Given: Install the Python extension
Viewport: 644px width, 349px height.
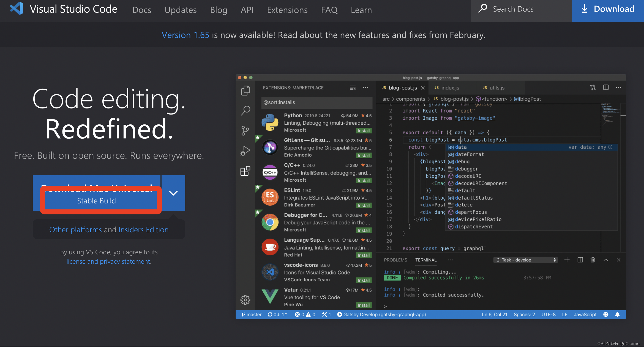Looking at the screenshot, I should 364,131.
